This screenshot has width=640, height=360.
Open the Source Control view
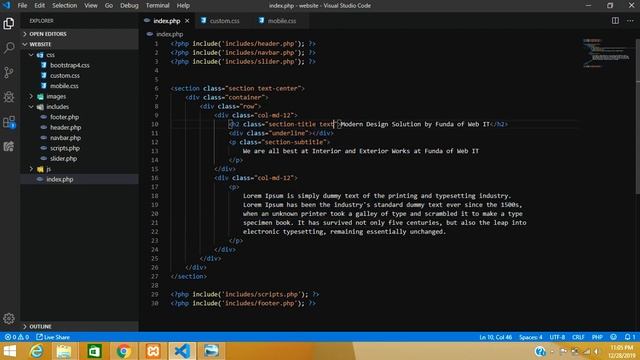[9, 72]
